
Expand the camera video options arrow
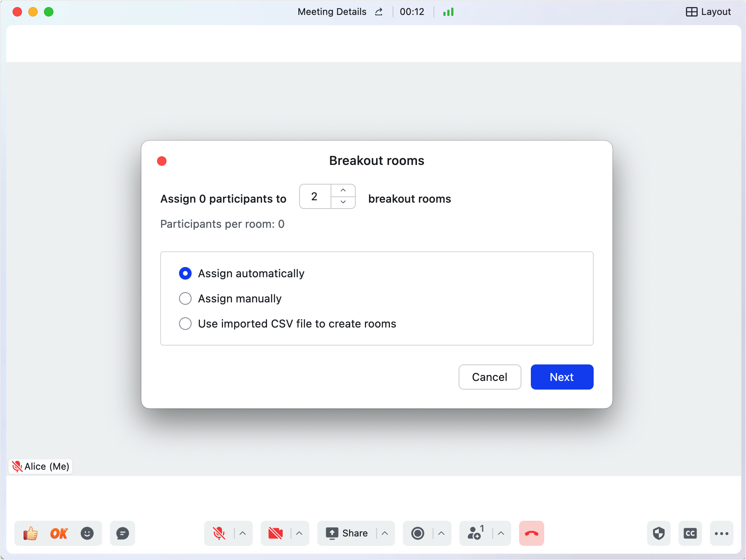pyautogui.click(x=299, y=533)
